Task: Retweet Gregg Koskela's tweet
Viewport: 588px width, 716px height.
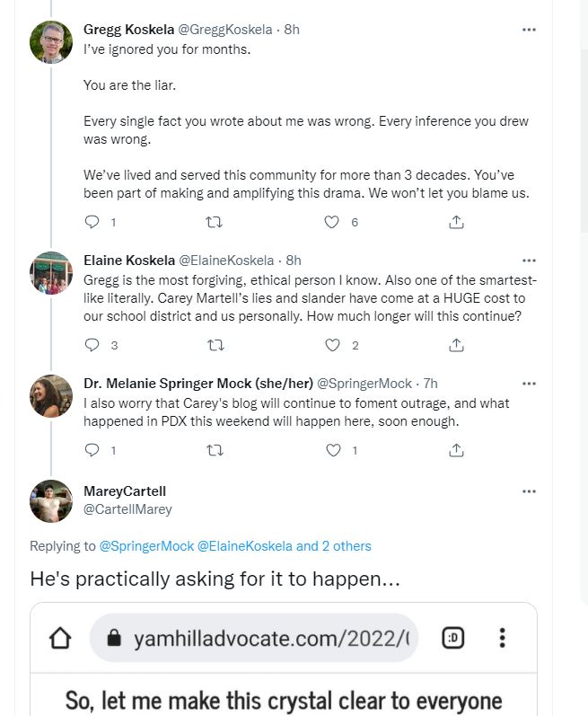Action: click(215, 221)
